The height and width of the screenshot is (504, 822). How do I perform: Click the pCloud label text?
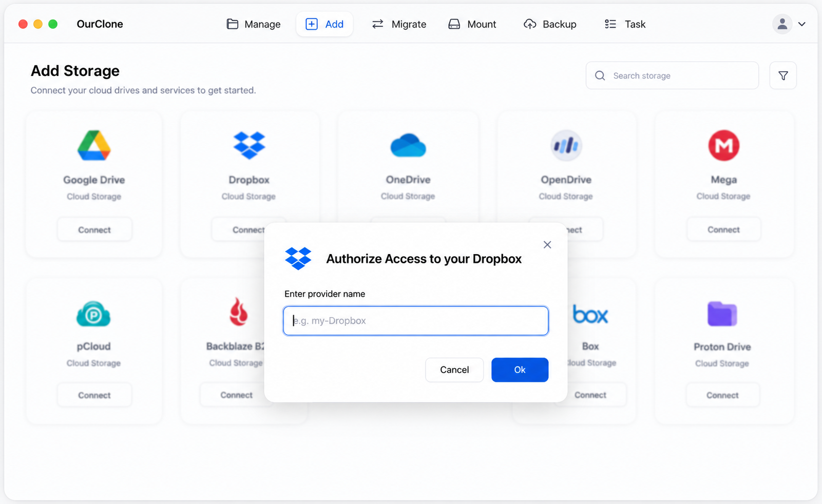point(93,346)
